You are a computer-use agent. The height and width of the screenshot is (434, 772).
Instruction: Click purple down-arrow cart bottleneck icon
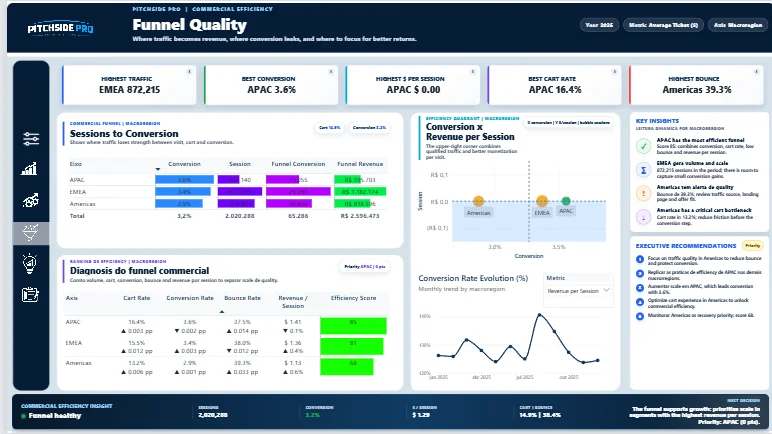(643, 217)
